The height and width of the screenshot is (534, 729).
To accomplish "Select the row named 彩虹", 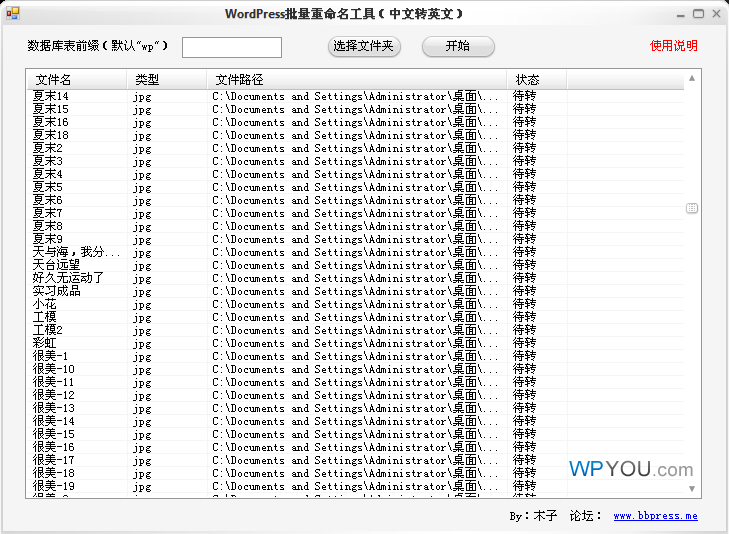I will click(355, 343).
